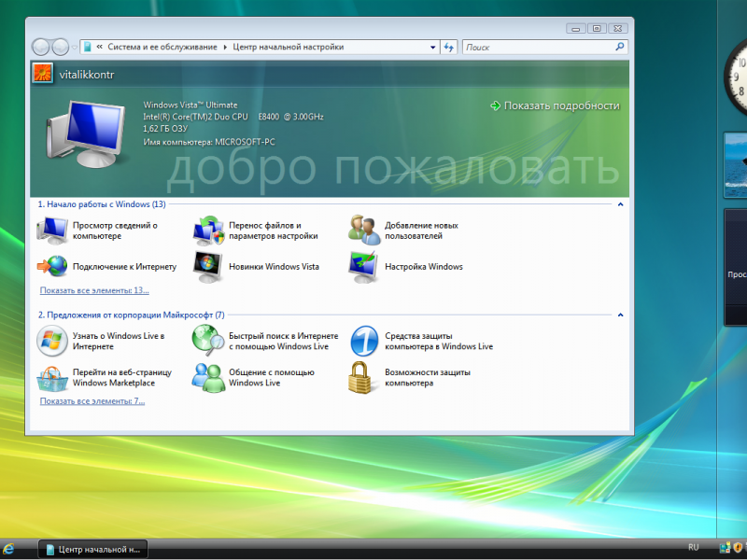The width and height of the screenshot is (747, 560).
Task: Collapse the 'Предложения от корпорации Майкрософт' section
Action: [620, 315]
